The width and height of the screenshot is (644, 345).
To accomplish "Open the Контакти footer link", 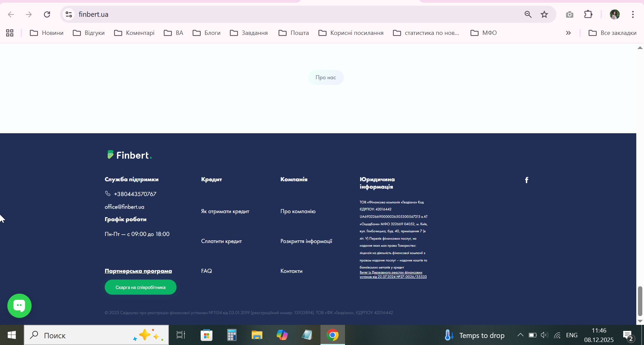I will point(291,271).
